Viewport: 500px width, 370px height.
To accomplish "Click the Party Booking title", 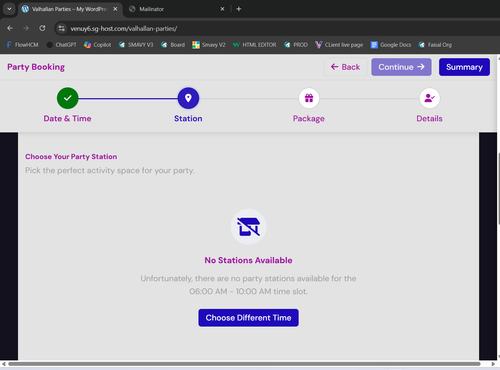I will pyautogui.click(x=36, y=67).
